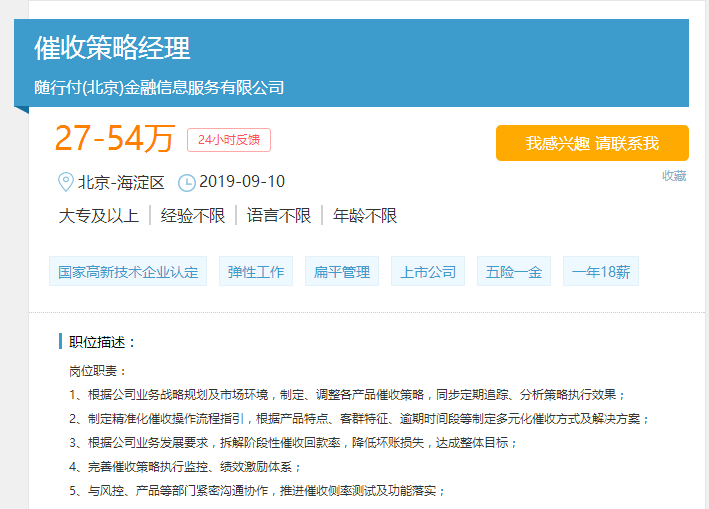
Task: Click the 北京-海淀区 location text
Action: click(121, 182)
